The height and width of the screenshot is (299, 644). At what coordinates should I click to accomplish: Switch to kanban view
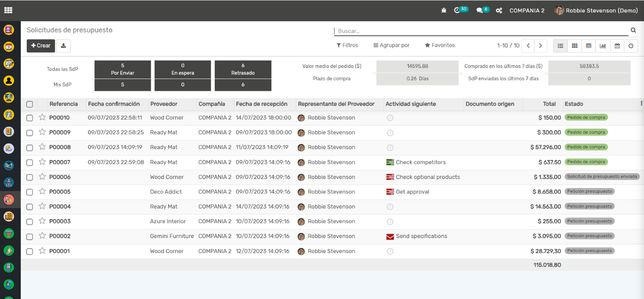pos(574,46)
